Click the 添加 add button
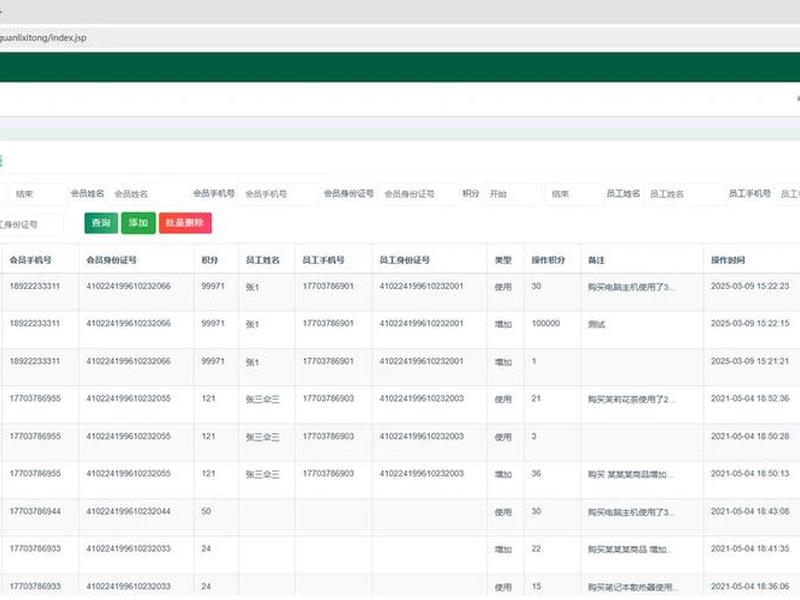Image resolution: width=800 pixels, height=600 pixels. (138, 223)
